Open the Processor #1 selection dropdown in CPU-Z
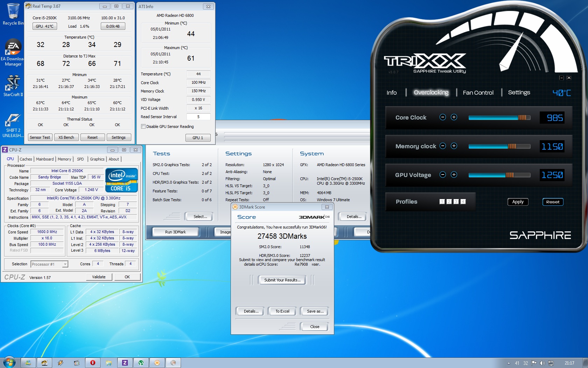The height and width of the screenshot is (368, 588). click(49, 264)
